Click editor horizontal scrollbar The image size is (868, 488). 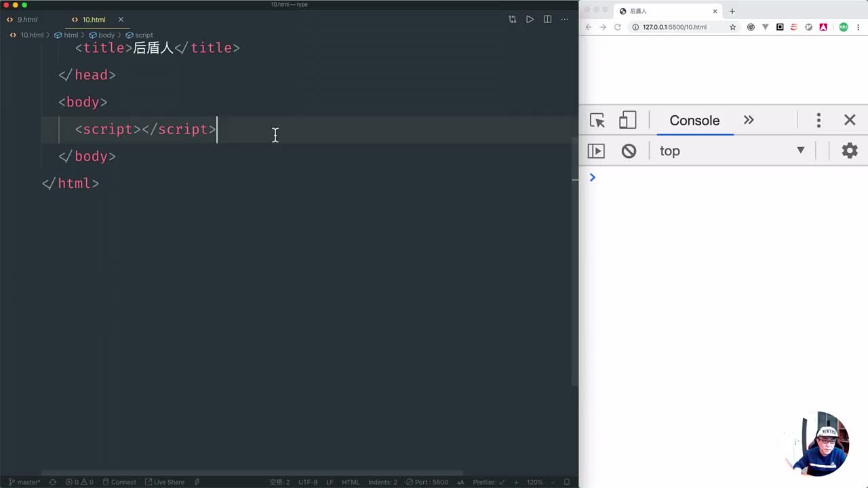click(x=252, y=473)
